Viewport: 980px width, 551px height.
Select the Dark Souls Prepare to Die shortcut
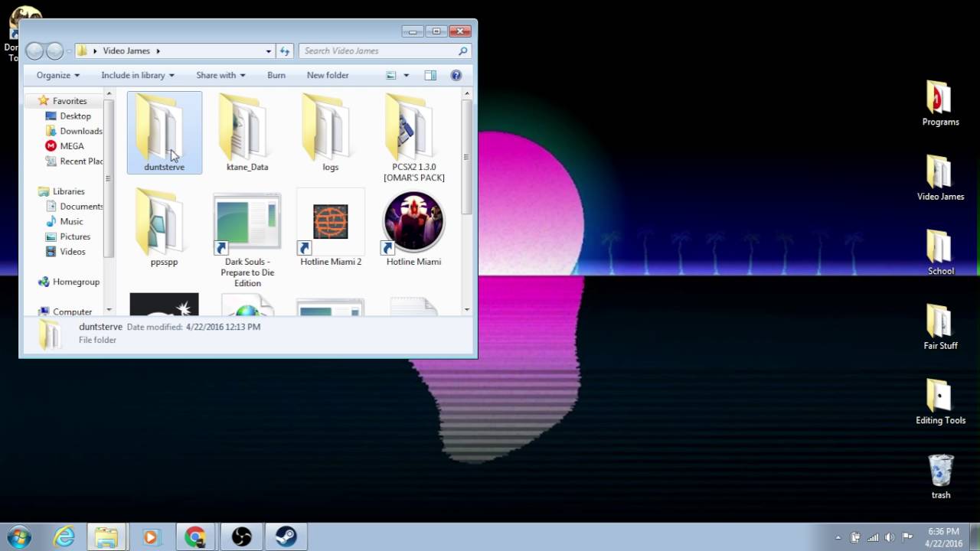click(x=247, y=239)
